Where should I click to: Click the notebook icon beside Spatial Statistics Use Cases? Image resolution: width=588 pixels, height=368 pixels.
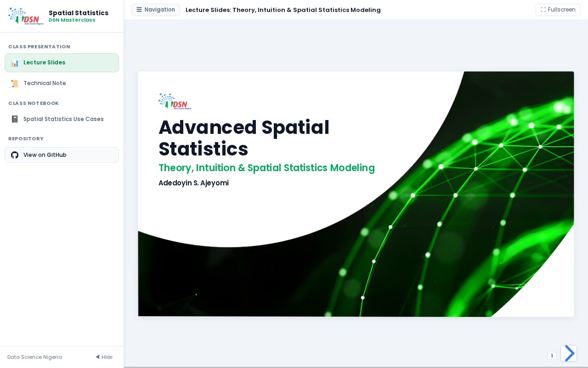[15, 119]
